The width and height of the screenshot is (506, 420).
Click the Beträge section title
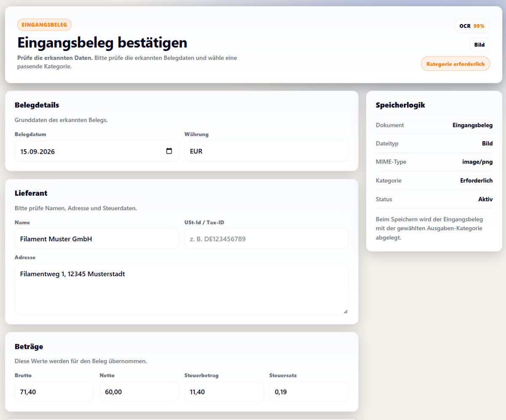click(x=29, y=347)
